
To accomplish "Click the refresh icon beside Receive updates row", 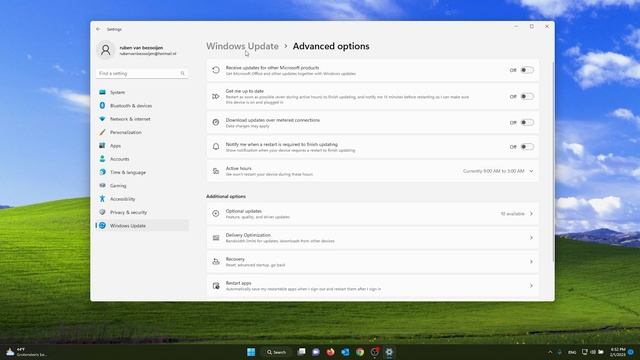I will [x=216, y=70].
